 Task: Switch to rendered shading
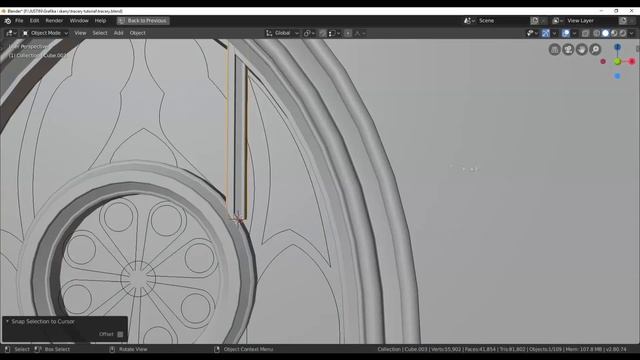point(623,33)
